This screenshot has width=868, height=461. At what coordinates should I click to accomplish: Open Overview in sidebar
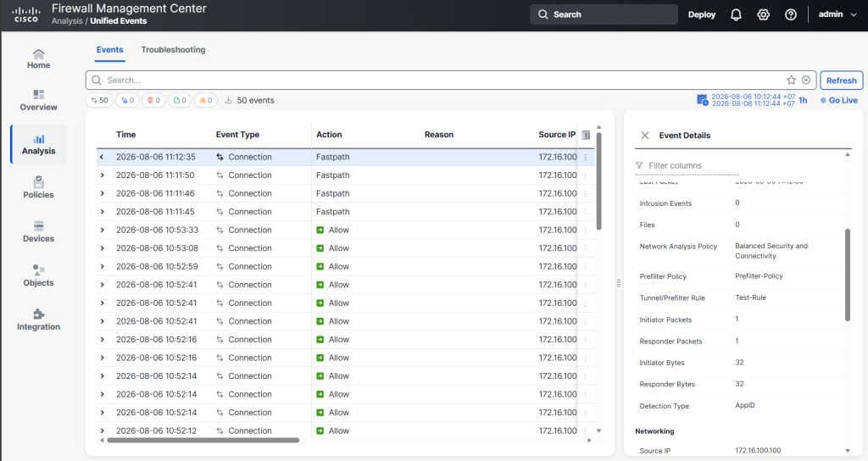tap(38, 101)
